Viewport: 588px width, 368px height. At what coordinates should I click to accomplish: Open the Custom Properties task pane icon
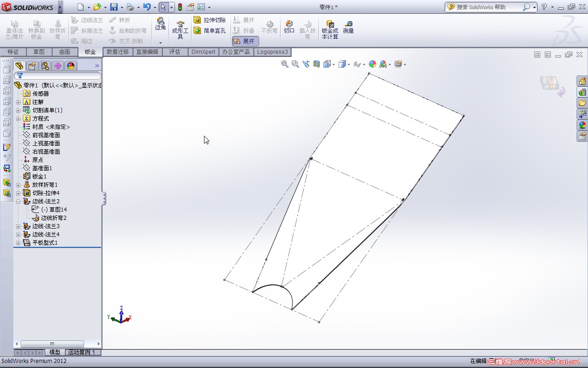click(x=582, y=136)
